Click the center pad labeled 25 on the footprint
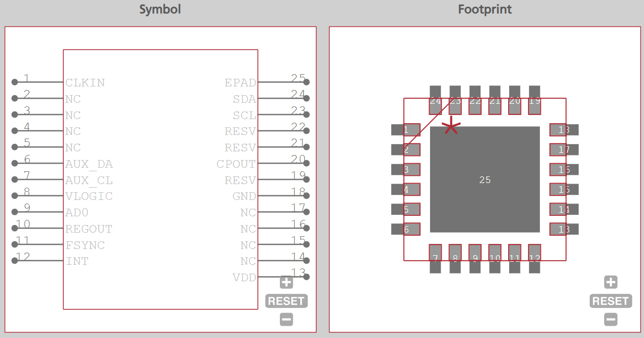 (484, 180)
